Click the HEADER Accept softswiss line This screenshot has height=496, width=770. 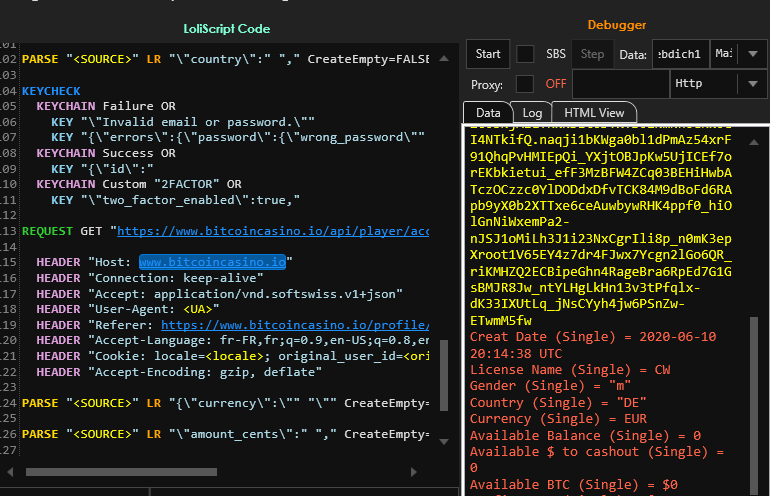coord(220,294)
